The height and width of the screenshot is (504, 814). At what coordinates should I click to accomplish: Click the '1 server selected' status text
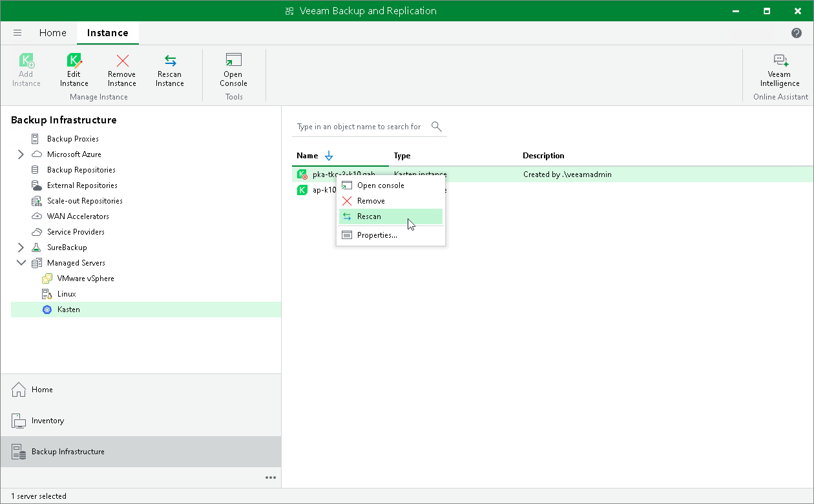[39, 496]
